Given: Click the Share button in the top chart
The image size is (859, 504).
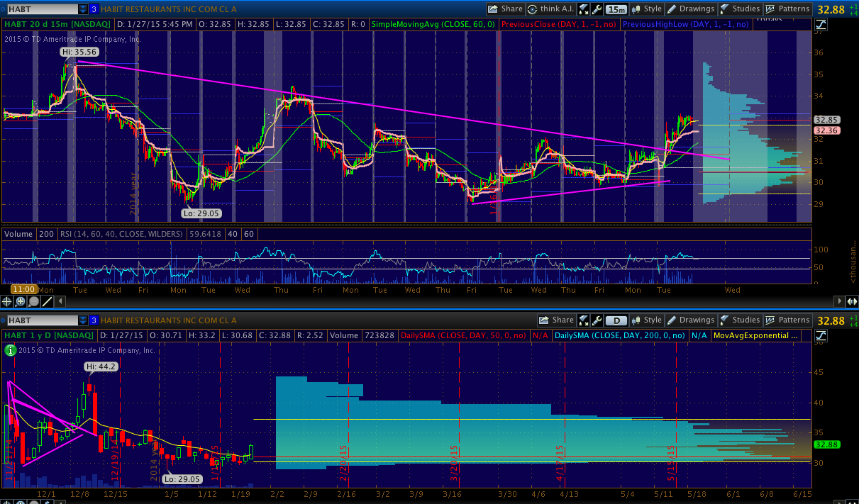Looking at the screenshot, I should coord(505,9).
